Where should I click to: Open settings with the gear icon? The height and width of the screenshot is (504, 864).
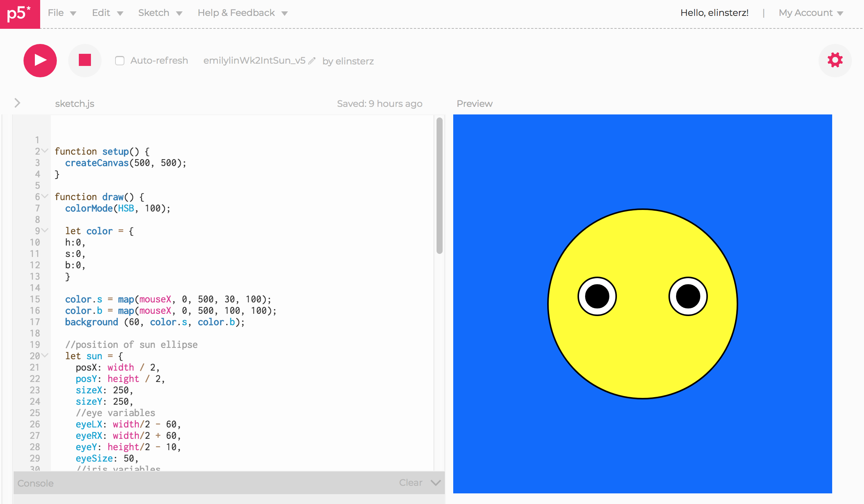[835, 60]
